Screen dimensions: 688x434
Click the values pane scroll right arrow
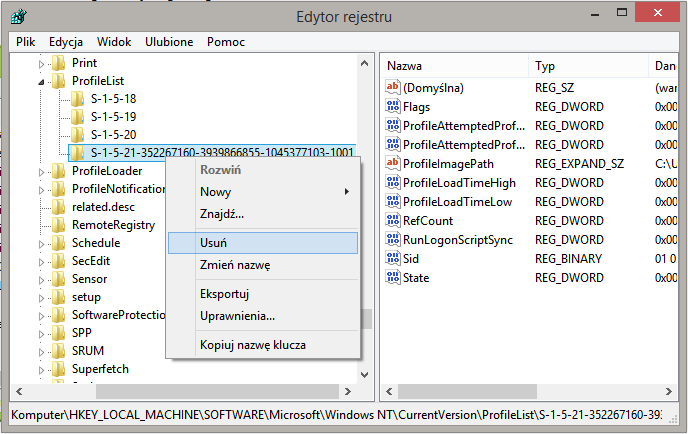click(668, 391)
